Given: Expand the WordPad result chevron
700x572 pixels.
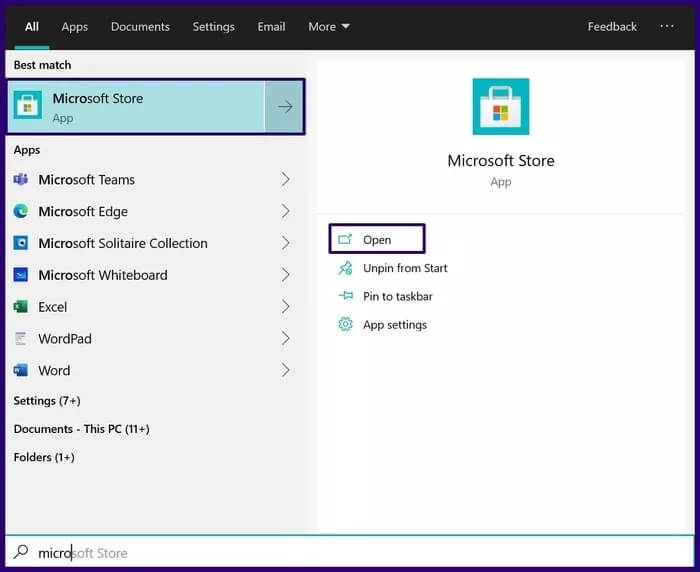Looking at the screenshot, I should coord(286,338).
